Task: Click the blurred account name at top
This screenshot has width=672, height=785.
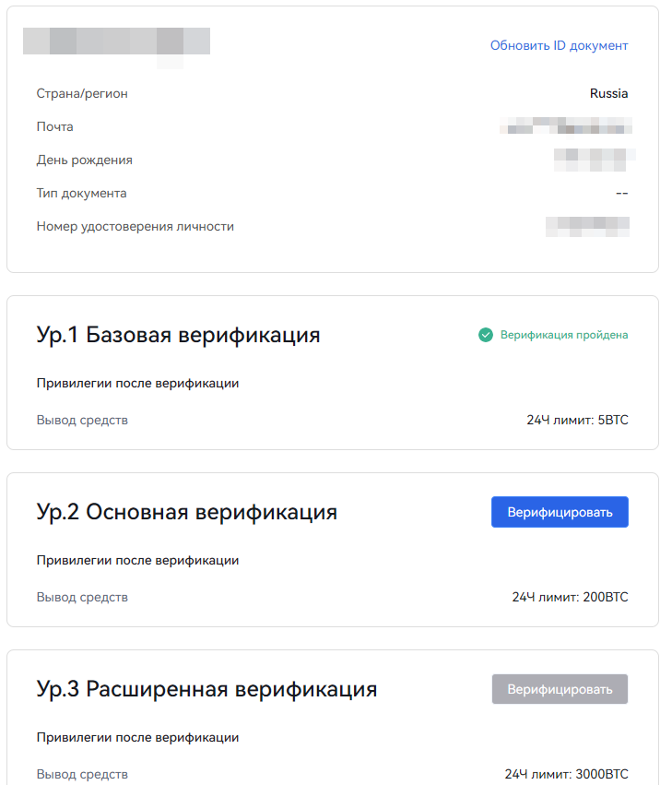Action: tap(116, 42)
